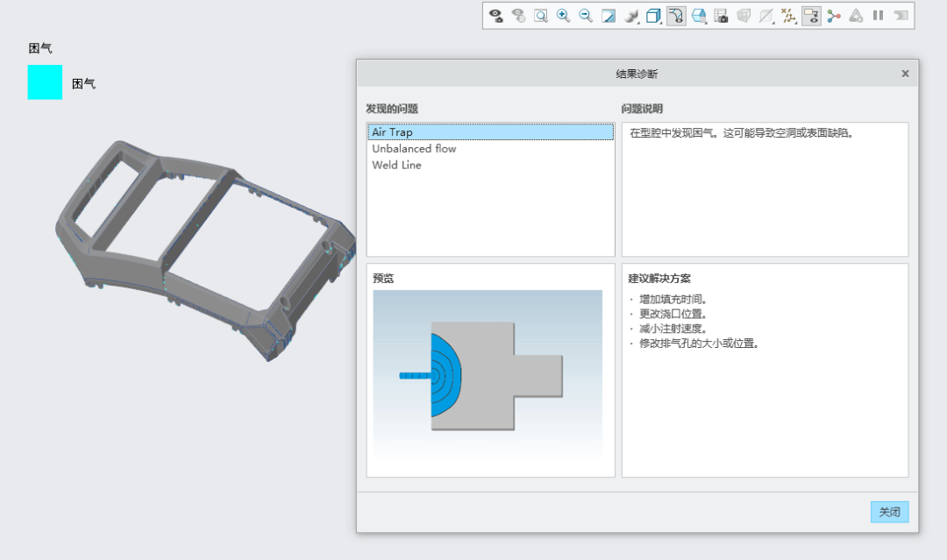Viewport: 947px width, 560px height.
Task: Click the 关闭 button
Action: click(x=890, y=512)
